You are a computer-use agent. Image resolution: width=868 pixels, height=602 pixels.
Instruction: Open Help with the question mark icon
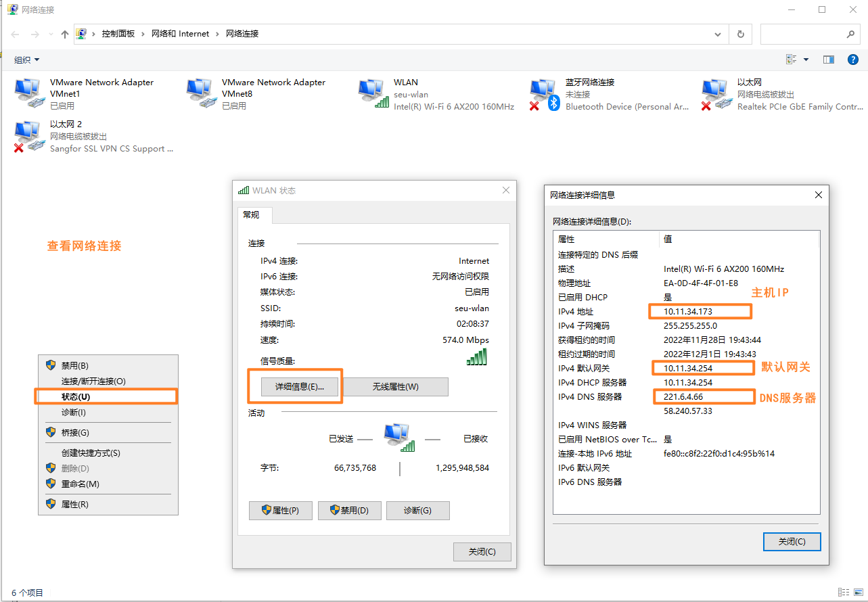point(853,60)
